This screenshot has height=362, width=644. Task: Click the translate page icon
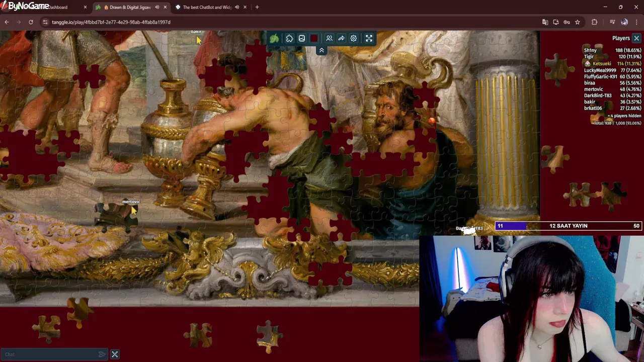(x=545, y=22)
